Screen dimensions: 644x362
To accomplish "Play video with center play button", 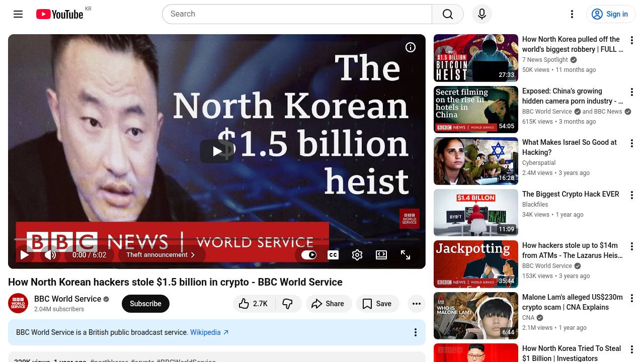I will click(217, 151).
